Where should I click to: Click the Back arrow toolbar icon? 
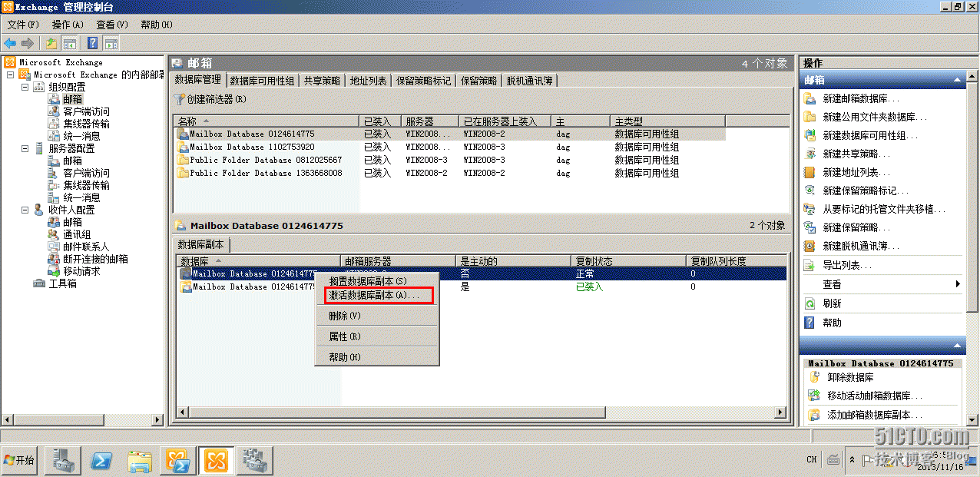(x=10, y=43)
